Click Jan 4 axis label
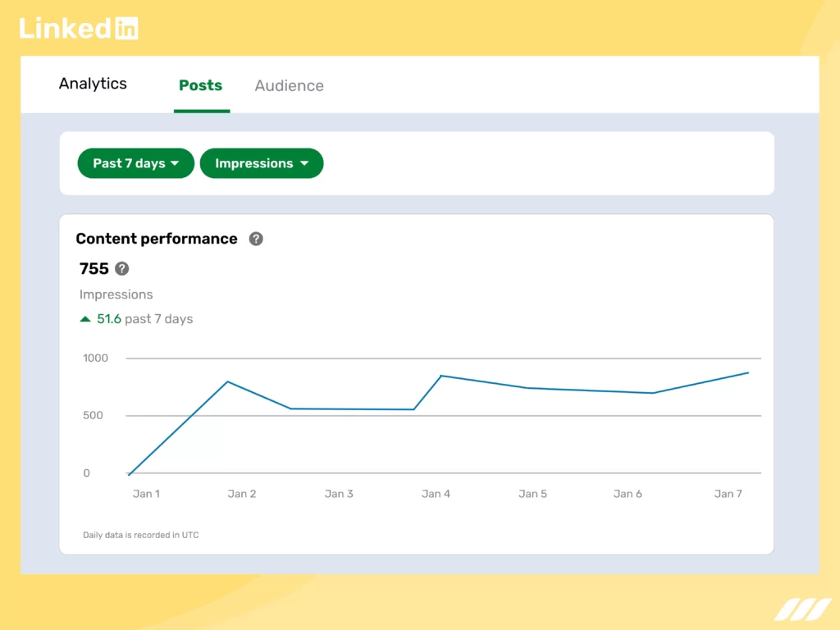 (436, 494)
